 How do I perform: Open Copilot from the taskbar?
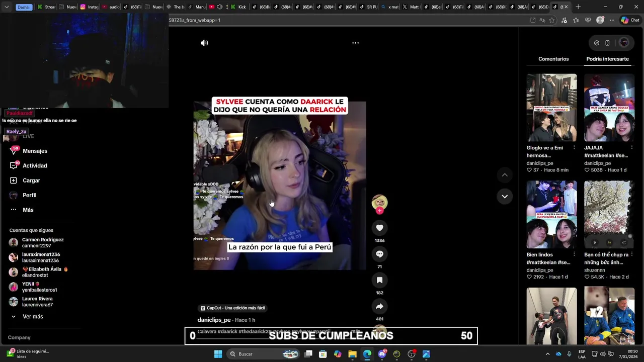pos(338,354)
